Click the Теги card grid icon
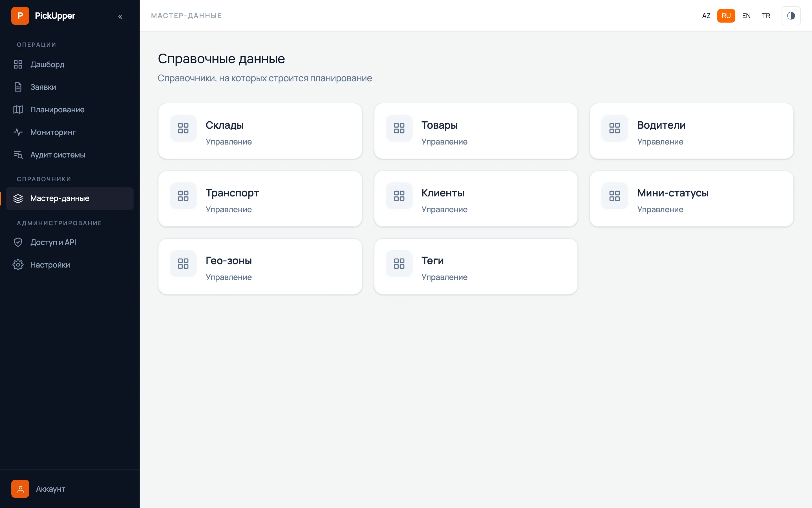This screenshot has width=812, height=508. (399, 264)
